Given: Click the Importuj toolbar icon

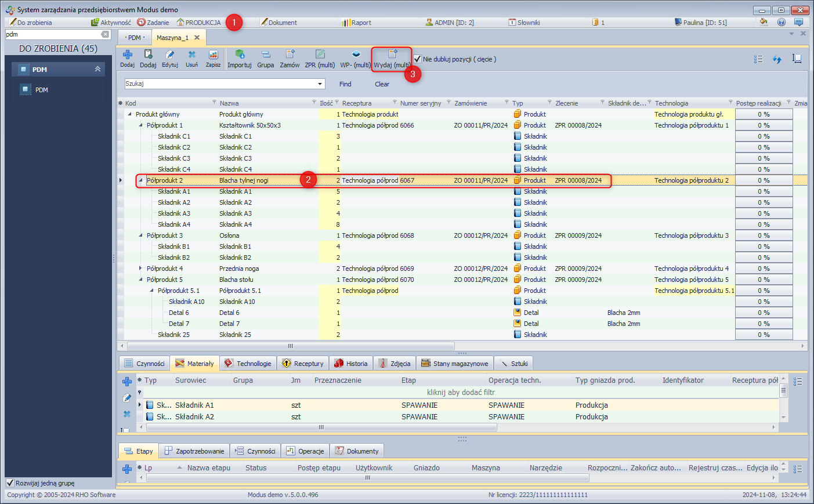Looking at the screenshot, I should click(239, 55).
